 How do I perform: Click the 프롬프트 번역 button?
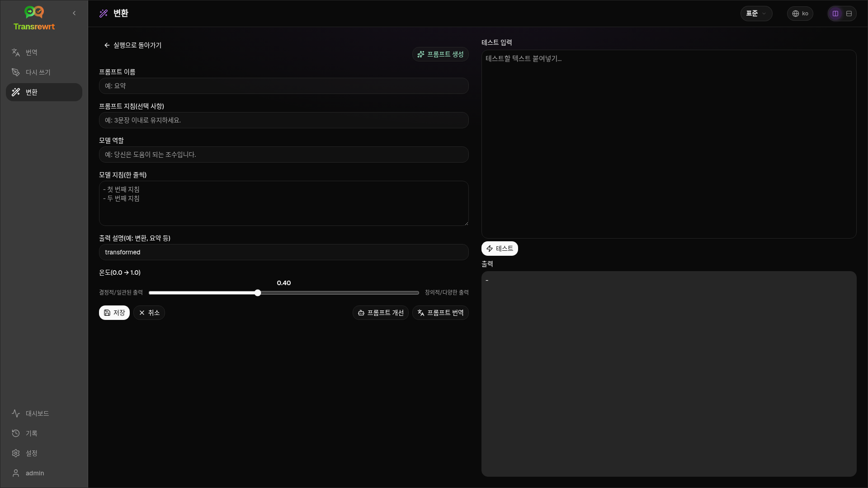pyautogui.click(x=440, y=313)
